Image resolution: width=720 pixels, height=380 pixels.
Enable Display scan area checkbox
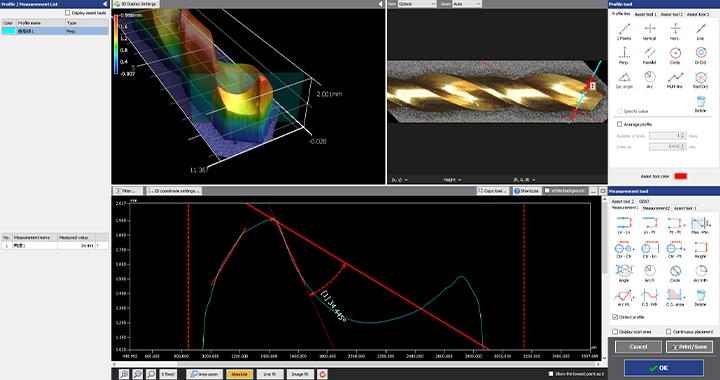tap(615, 331)
